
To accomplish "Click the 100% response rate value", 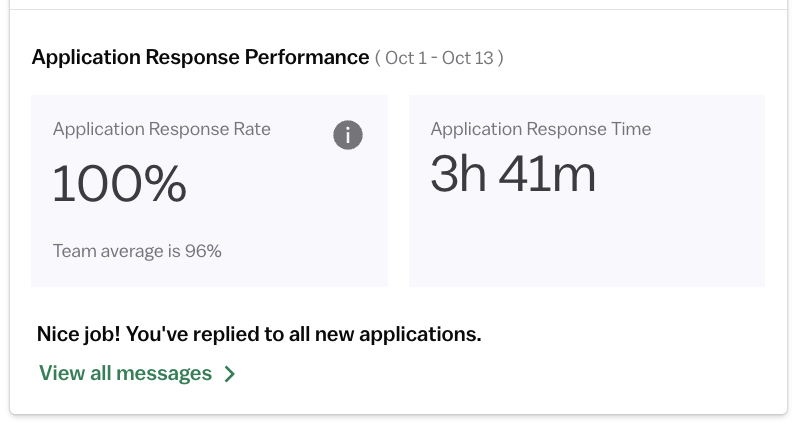I will click(119, 184).
